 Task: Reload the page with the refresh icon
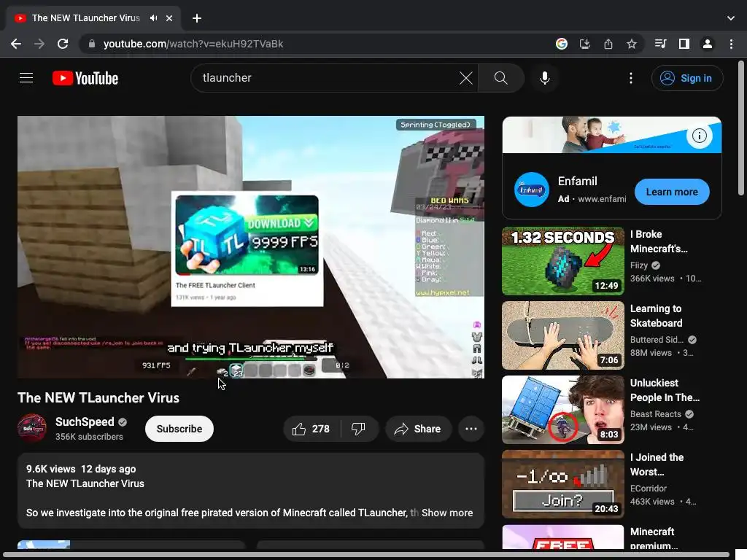tap(63, 44)
